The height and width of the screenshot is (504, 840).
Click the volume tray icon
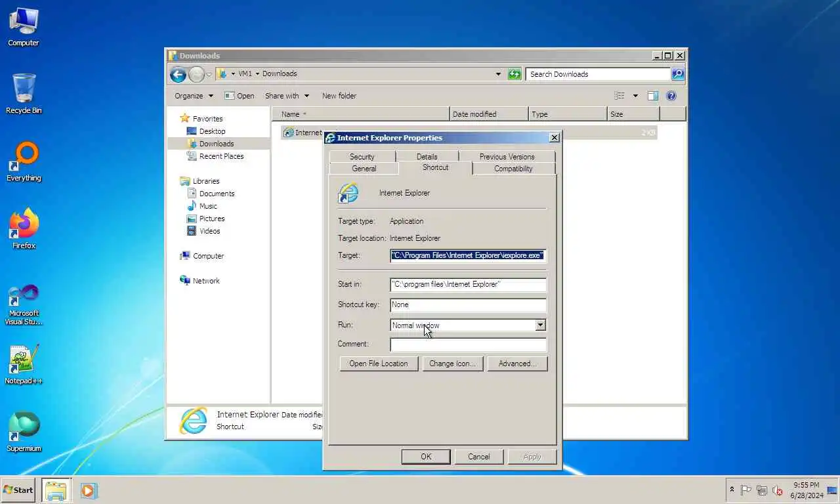(778, 490)
